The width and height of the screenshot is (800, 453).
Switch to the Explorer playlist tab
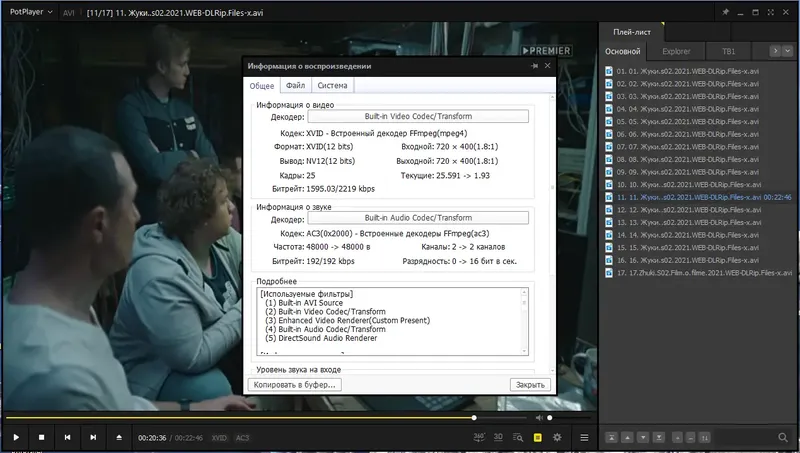tap(676, 52)
